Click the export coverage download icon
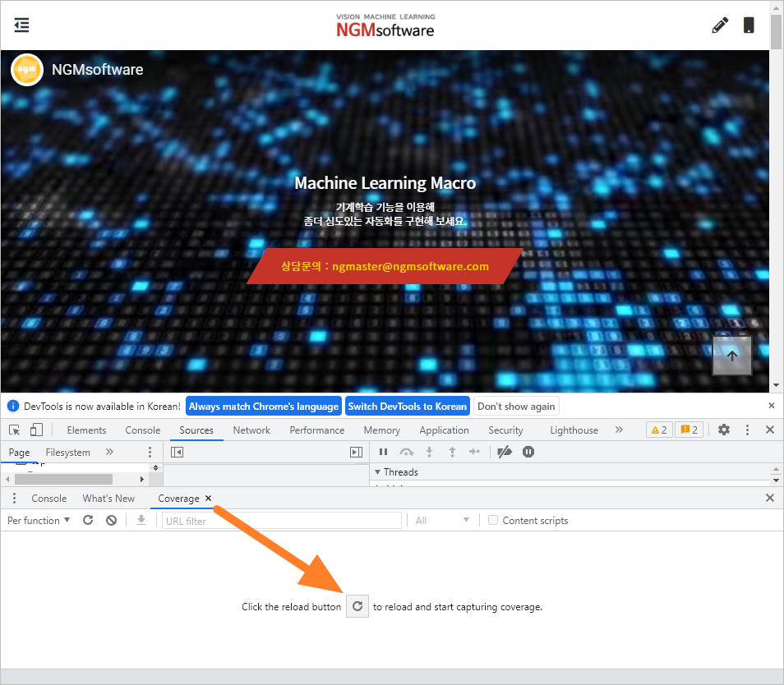Viewport: 784px width, 685px height. click(x=141, y=520)
